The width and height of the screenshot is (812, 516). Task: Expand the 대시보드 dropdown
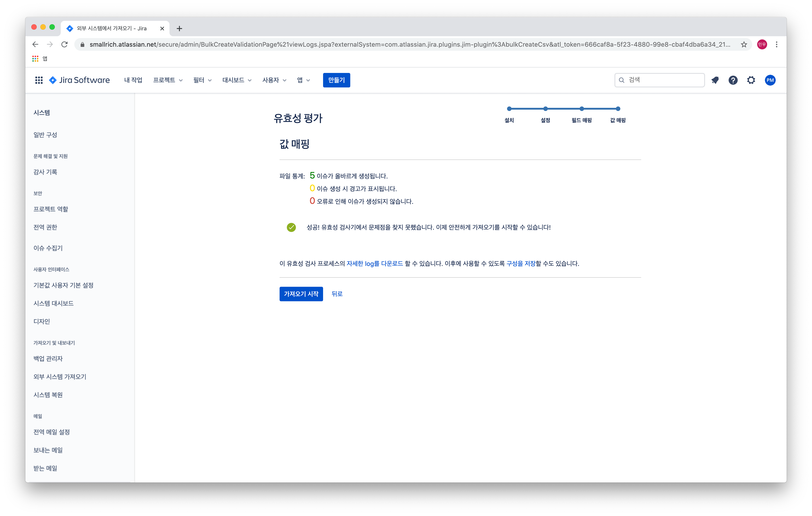pyautogui.click(x=237, y=80)
